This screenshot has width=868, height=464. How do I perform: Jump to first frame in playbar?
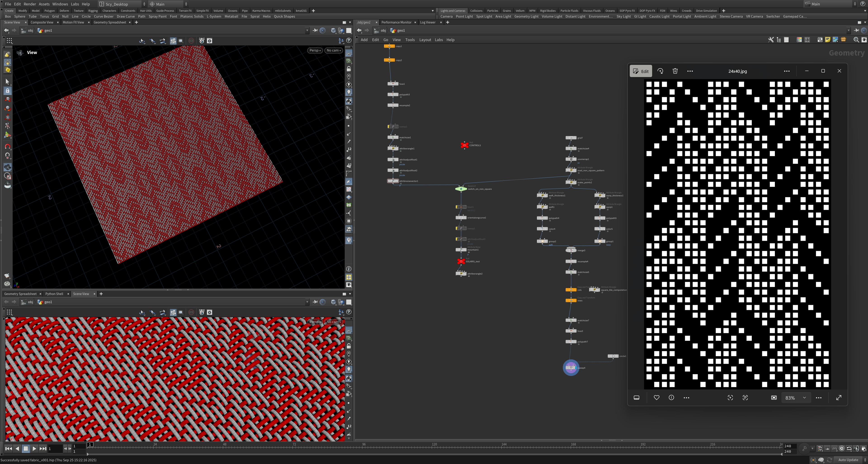[x=9, y=448]
